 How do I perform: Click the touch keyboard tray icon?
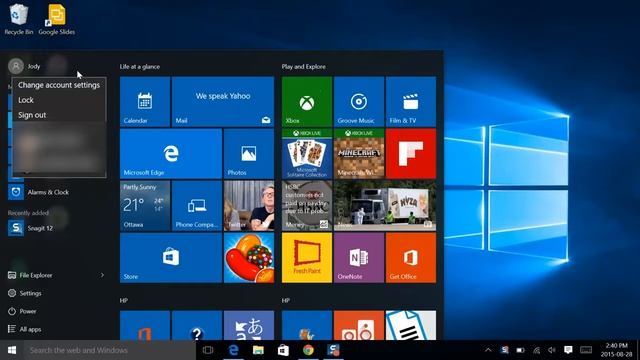pos(586,350)
